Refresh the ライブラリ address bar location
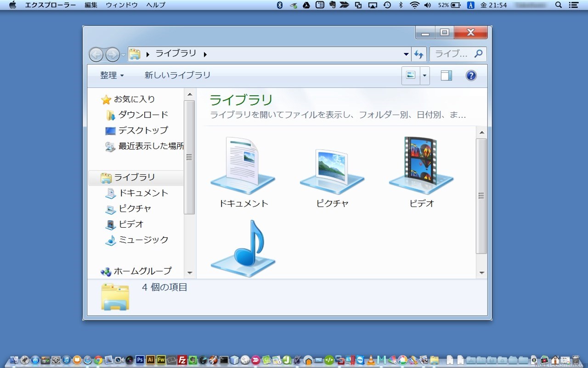 click(418, 54)
